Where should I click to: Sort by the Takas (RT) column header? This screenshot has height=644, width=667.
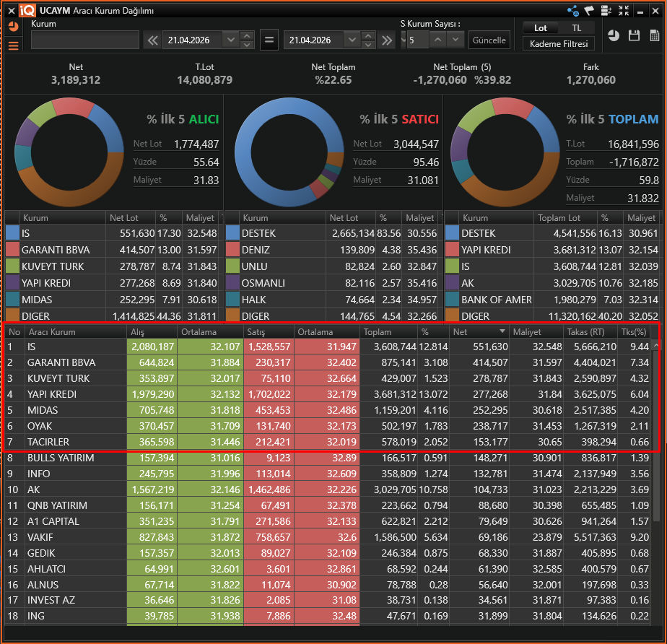[x=590, y=332]
